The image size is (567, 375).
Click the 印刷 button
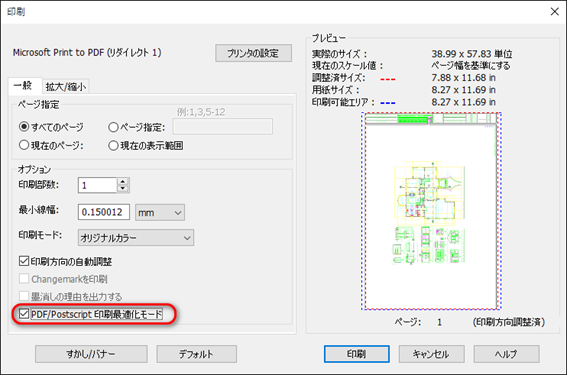click(x=357, y=354)
